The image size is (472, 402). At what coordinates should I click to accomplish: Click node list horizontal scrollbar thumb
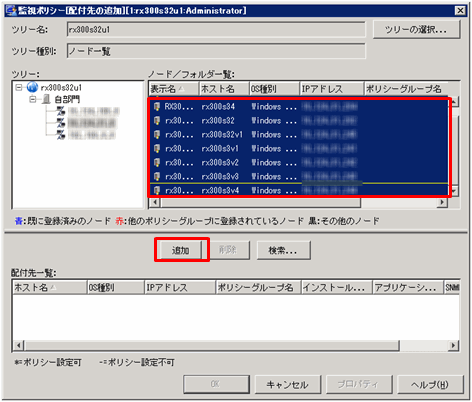(260, 202)
